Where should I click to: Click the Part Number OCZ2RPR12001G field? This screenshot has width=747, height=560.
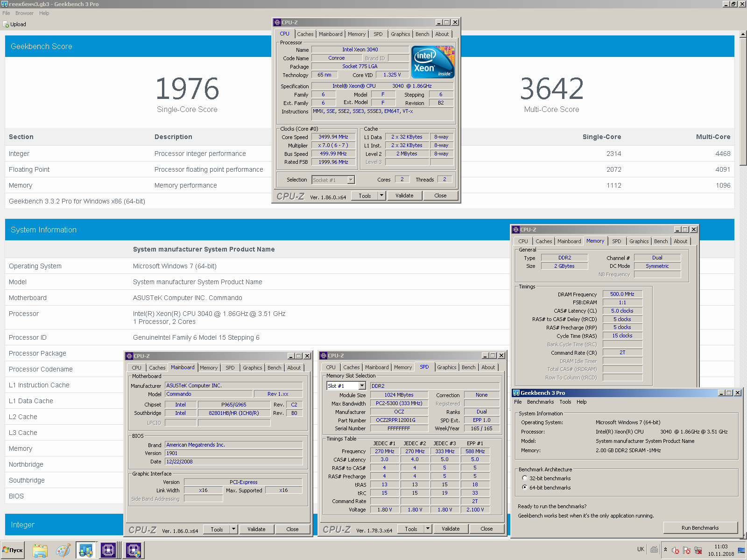pyautogui.click(x=399, y=420)
